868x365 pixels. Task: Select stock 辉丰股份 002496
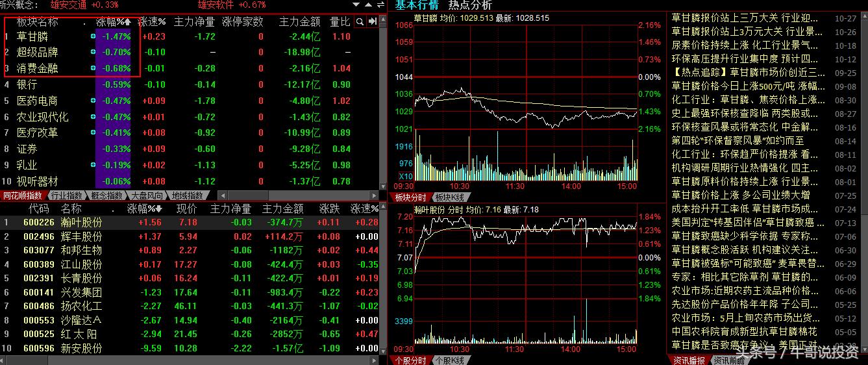[x=190, y=236]
